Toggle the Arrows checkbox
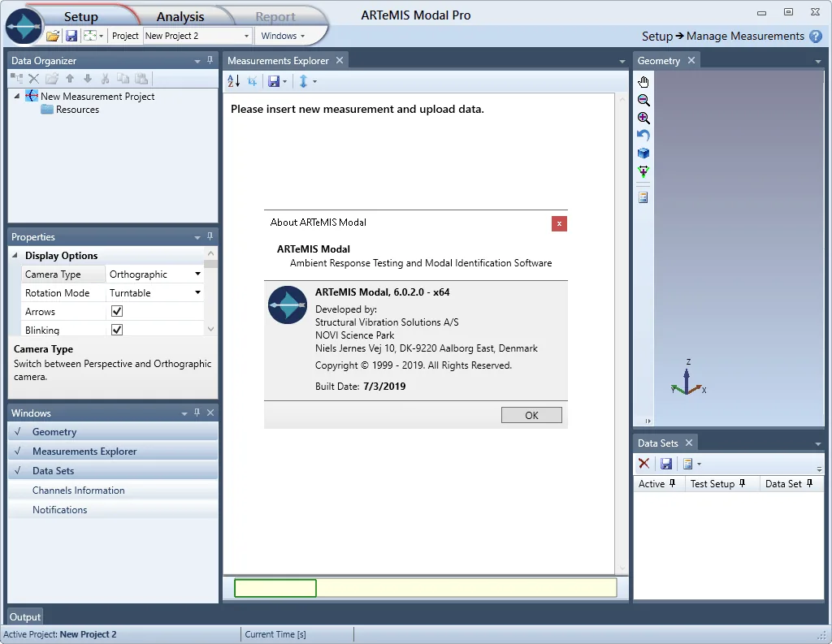Screen dimensions: 832x644 pyautogui.click(x=117, y=311)
